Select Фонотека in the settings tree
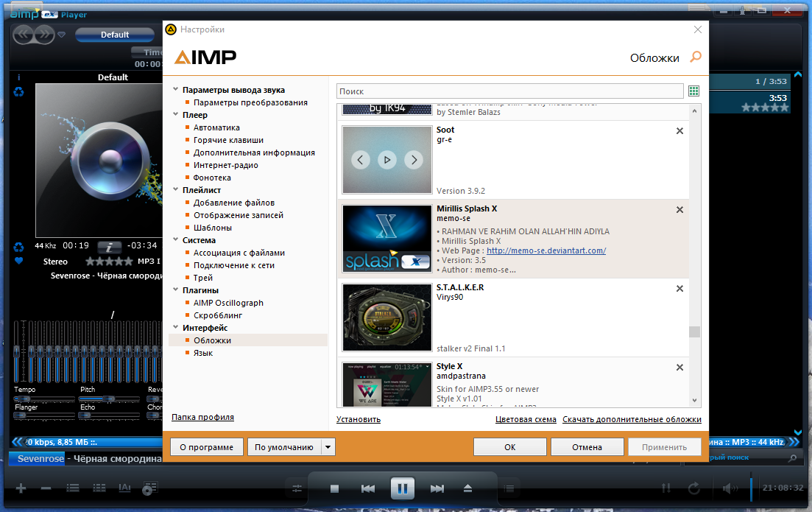This screenshot has width=812, height=512. tap(212, 178)
